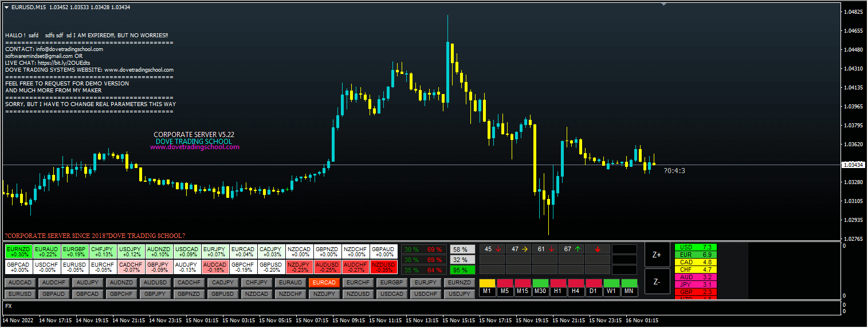Switch to the M30 timeframe tab
Screen dimensions: 868x328
tap(540, 292)
